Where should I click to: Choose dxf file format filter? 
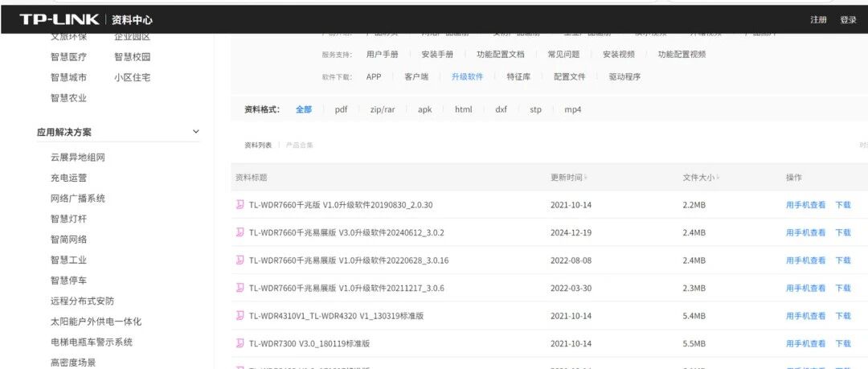coord(501,109)
